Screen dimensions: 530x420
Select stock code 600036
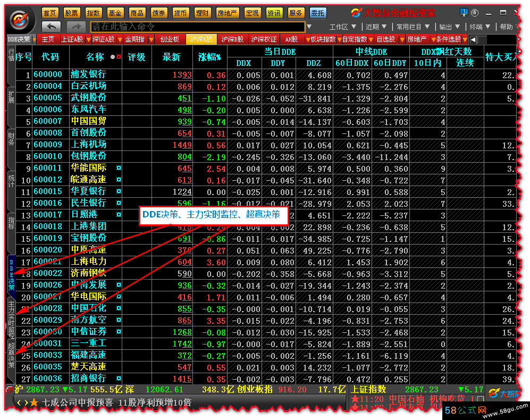48,379
